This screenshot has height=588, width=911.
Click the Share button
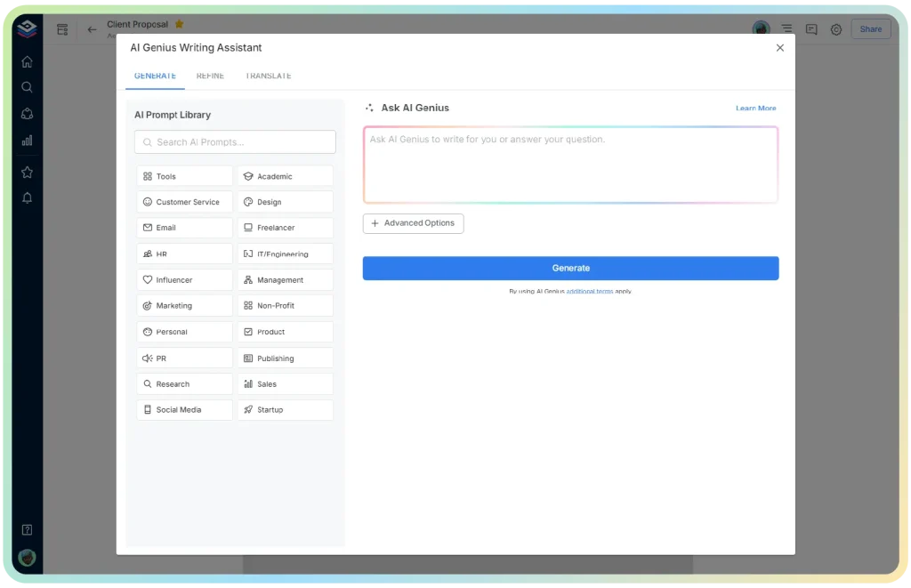[x=871, y=29]
